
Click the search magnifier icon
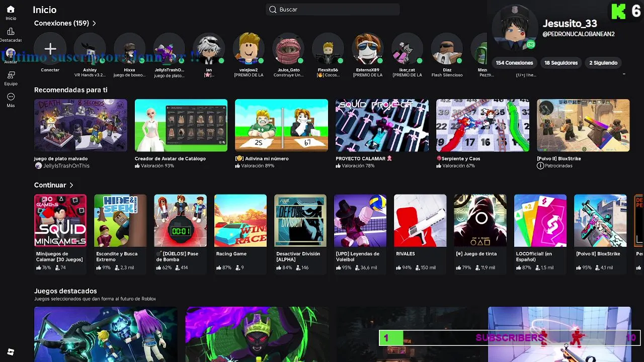(273, 10)
